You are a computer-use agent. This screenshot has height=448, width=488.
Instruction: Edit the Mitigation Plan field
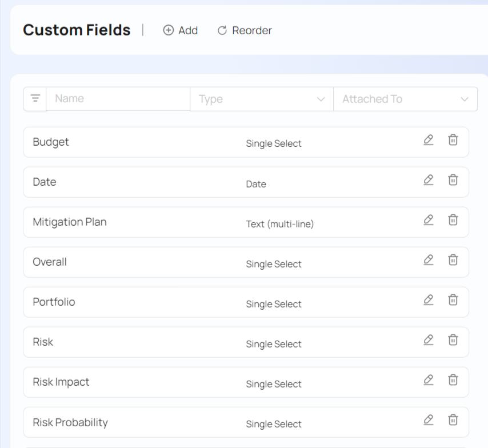[x=429, y=220]
